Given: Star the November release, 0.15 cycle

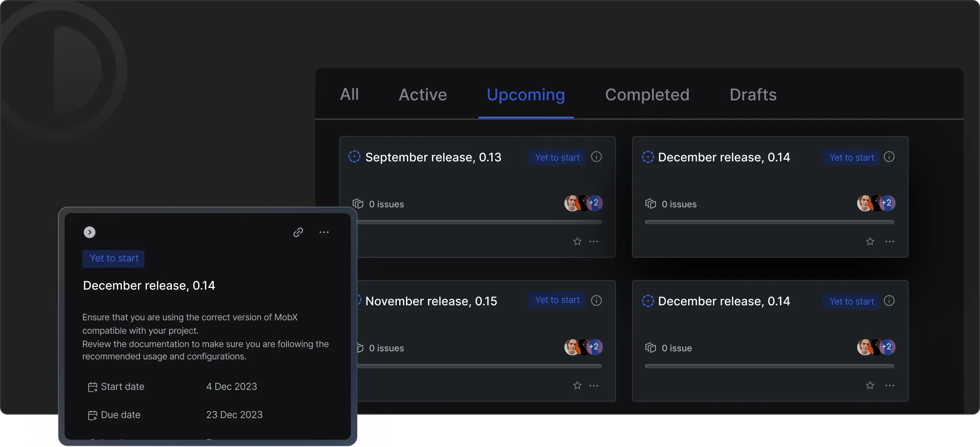Looking at the screenshot, I should click(577, 386).
